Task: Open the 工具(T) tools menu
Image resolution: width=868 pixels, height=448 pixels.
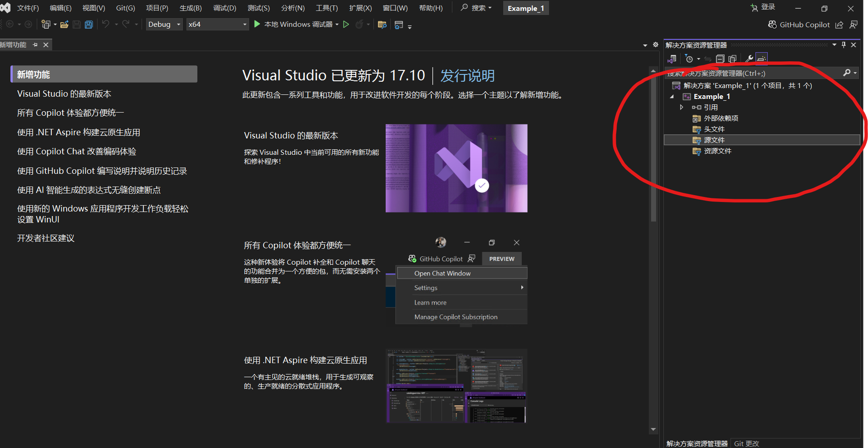Action: (x=327, y=8)
